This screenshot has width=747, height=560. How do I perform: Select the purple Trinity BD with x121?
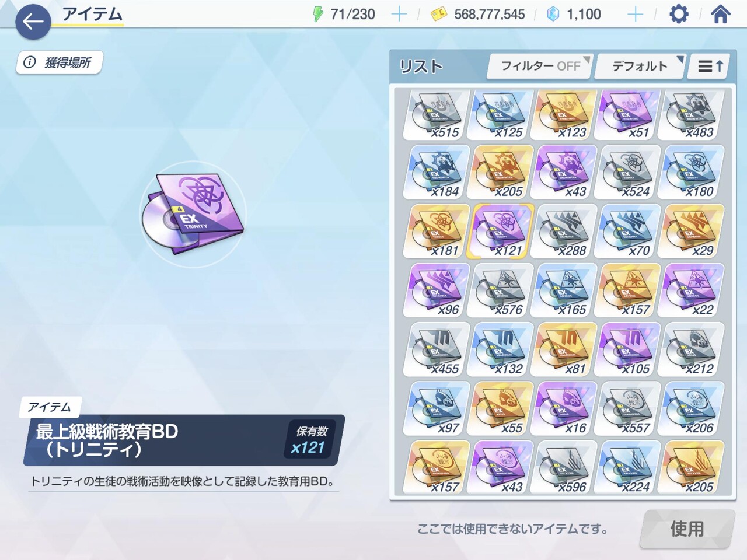(501, 232)
